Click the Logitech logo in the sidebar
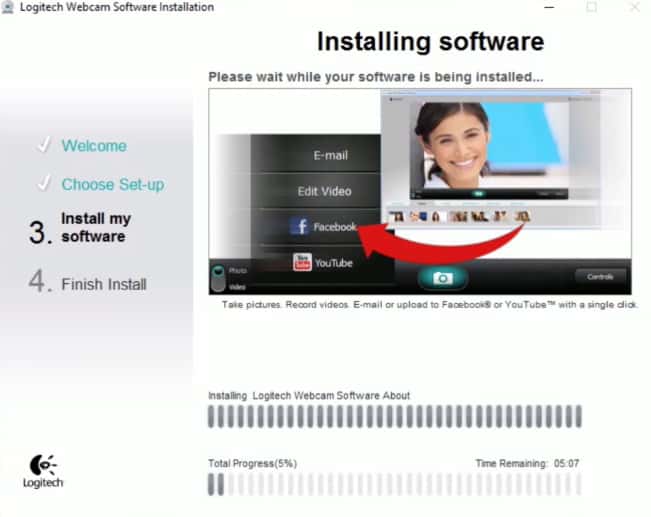This screenshot has width=651, height=517. (43, 471)
